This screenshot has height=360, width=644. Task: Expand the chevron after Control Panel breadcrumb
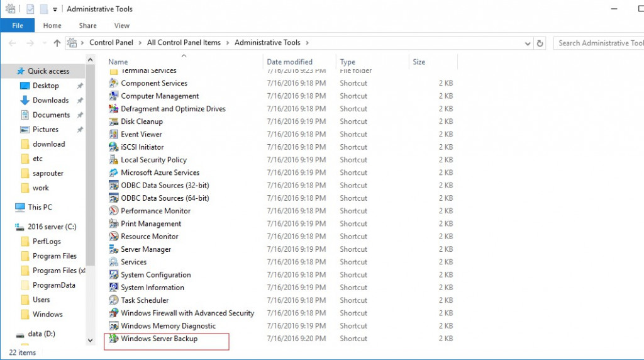(140, 43)
